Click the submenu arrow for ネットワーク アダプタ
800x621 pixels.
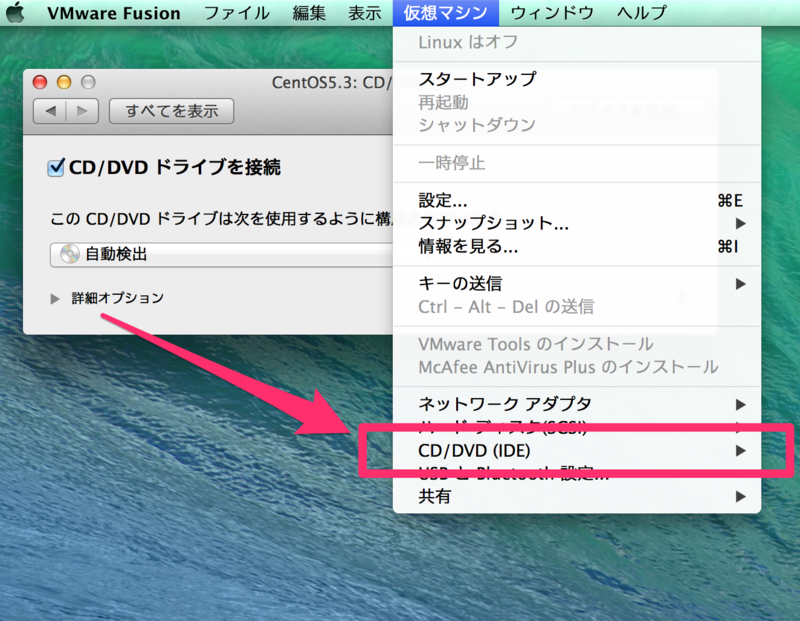tap(741, 404)
